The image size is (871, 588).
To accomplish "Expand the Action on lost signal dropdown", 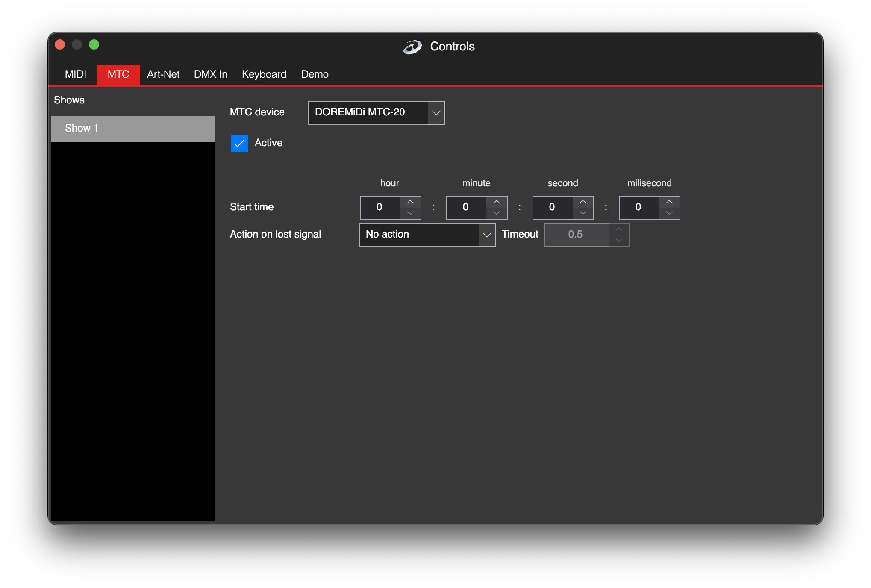I will [x=427, y=235].
